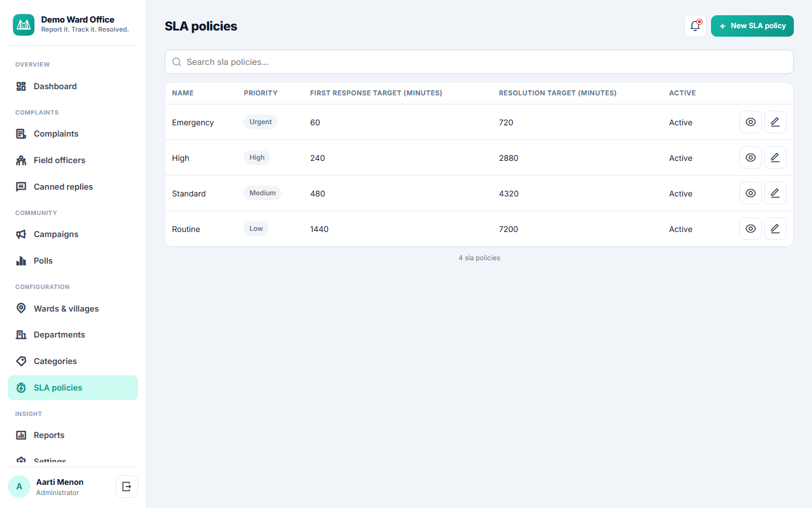View the High policy via eye icon

coord(751,157)
